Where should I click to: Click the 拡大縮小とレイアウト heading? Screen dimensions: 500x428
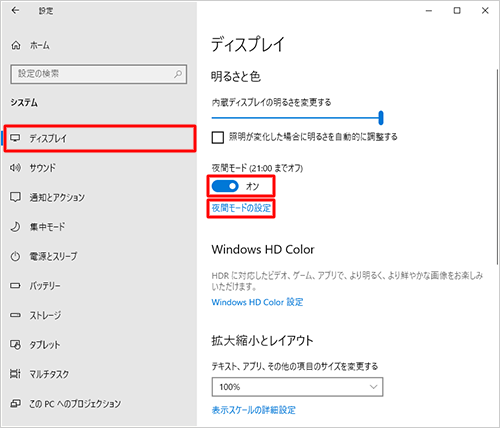pyautogui.click(x=262, y=341)
